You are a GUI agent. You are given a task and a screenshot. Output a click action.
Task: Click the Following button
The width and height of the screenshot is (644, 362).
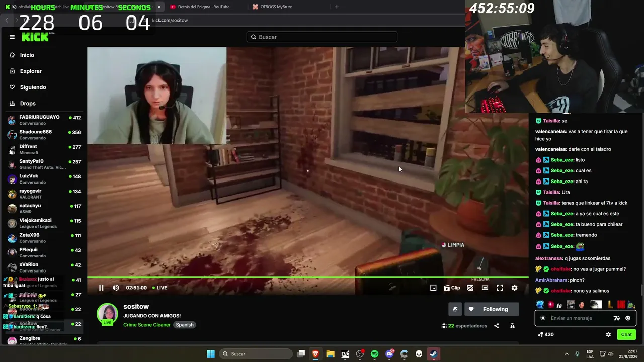point(491,309)
